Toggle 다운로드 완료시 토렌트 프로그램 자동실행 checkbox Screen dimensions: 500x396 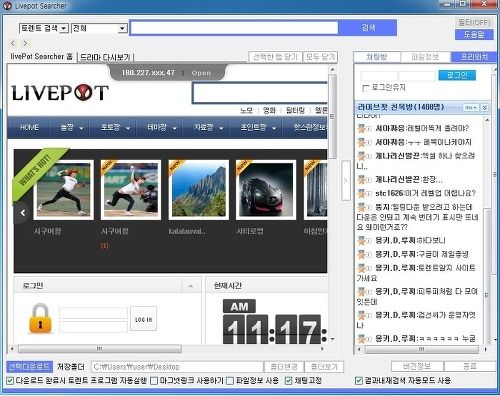[x=10, y=381]
